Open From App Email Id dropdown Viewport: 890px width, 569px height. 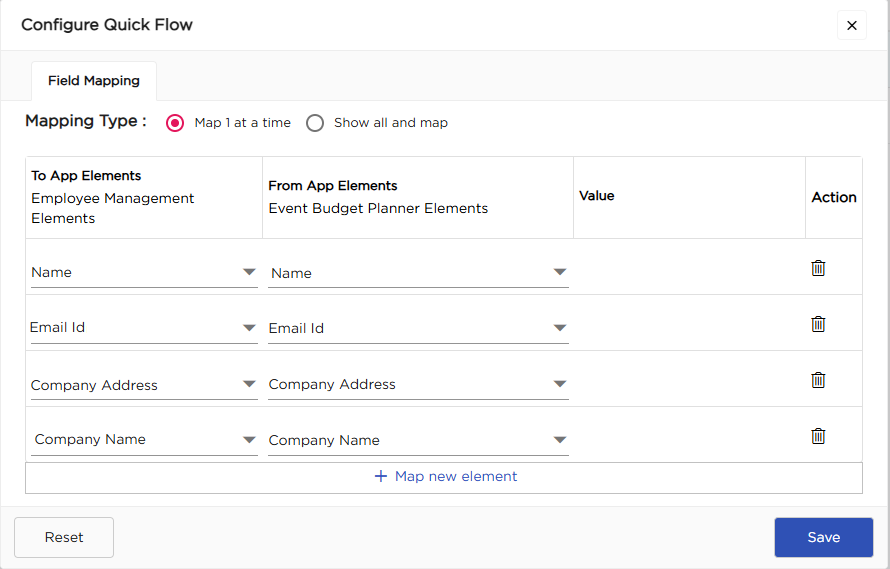[418, 329]
